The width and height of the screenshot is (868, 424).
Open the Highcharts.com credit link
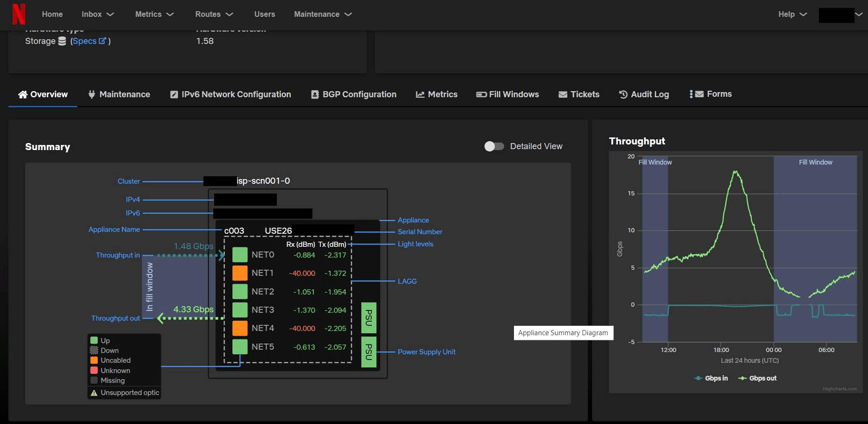840,389
